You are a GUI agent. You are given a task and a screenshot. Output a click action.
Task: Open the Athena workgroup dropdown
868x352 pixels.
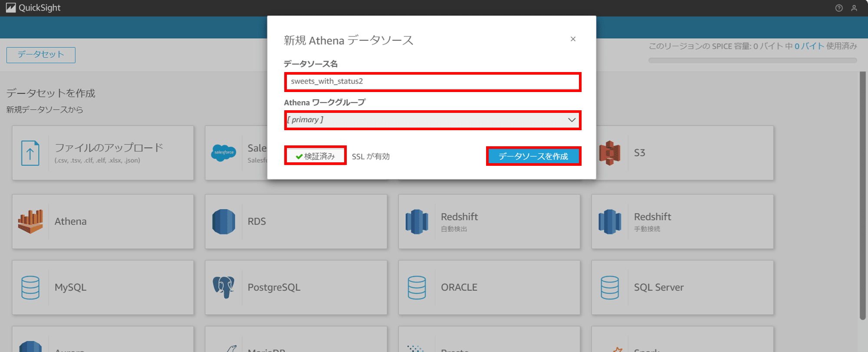(x=433, y=120)
